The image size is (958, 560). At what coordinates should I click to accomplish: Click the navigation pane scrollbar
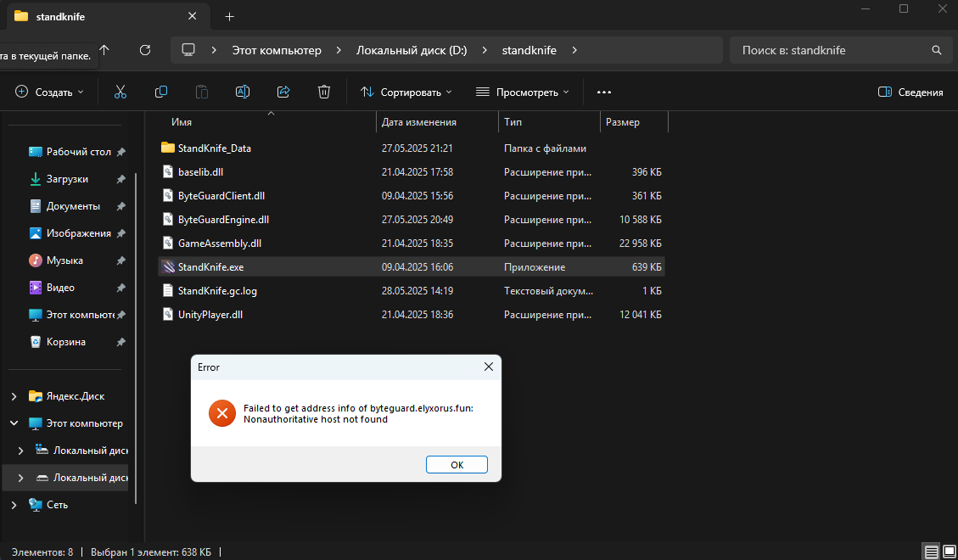(x=137, y=339)
